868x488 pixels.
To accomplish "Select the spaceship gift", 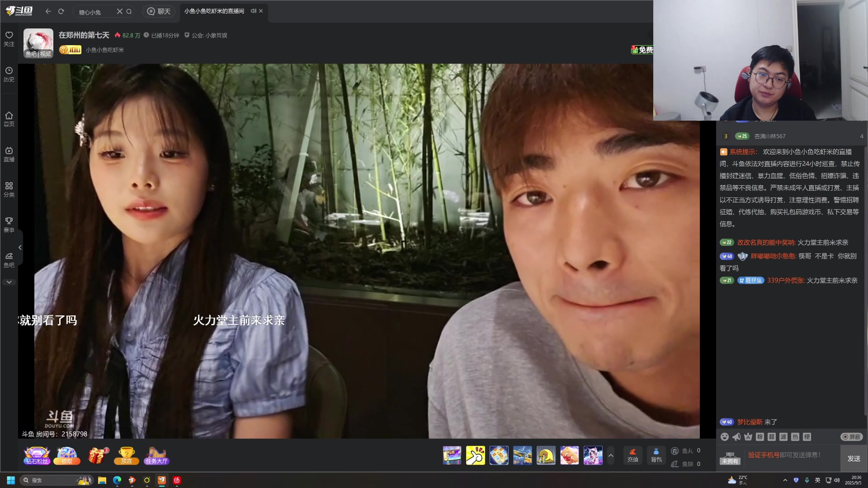I will point(523,455).
